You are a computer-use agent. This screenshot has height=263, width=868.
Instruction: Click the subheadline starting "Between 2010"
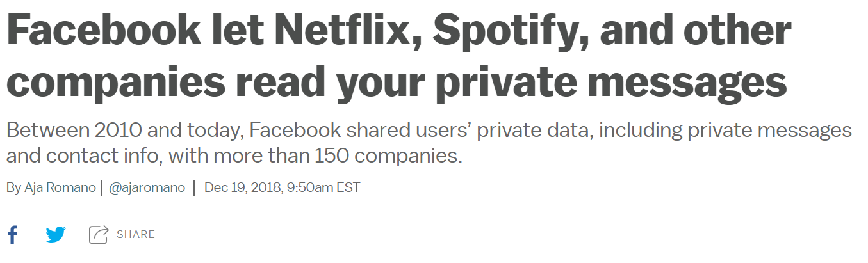pos(429,143)
